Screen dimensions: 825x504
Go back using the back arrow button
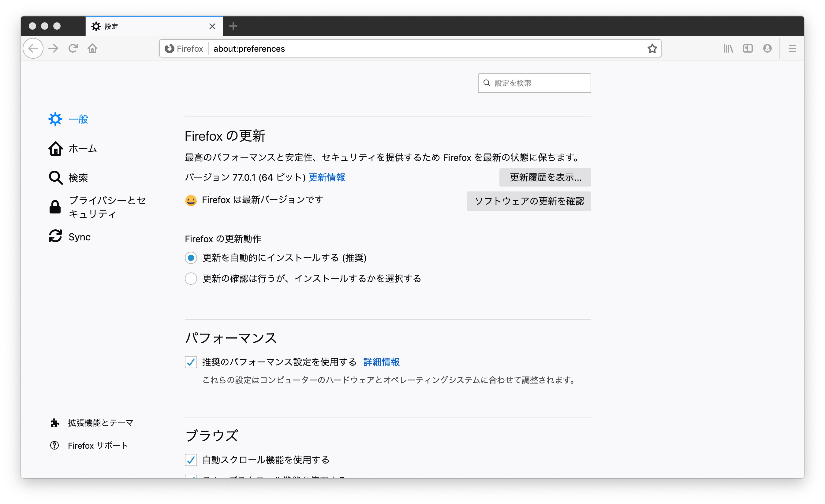(x=33, y=49)
